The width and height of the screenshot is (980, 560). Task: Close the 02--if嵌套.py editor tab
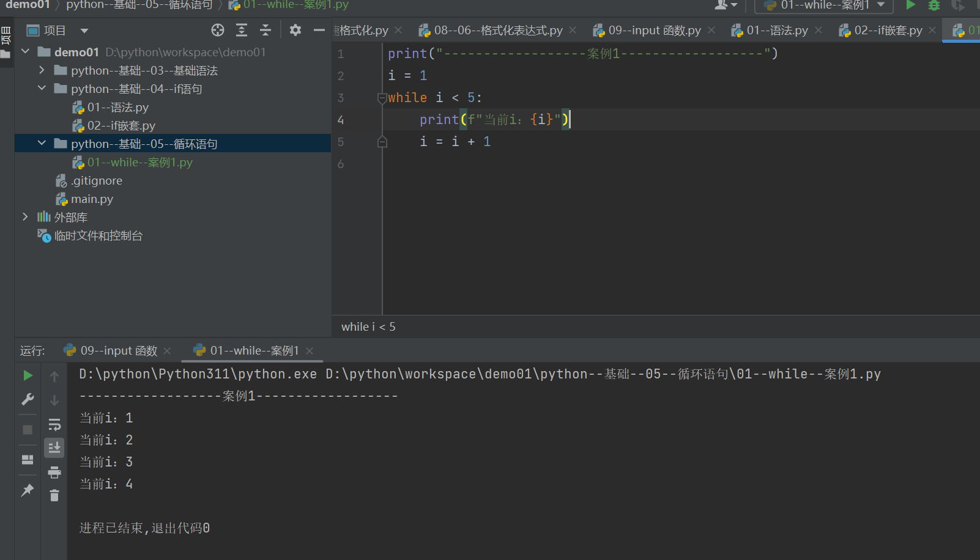[x=932, y=30]
